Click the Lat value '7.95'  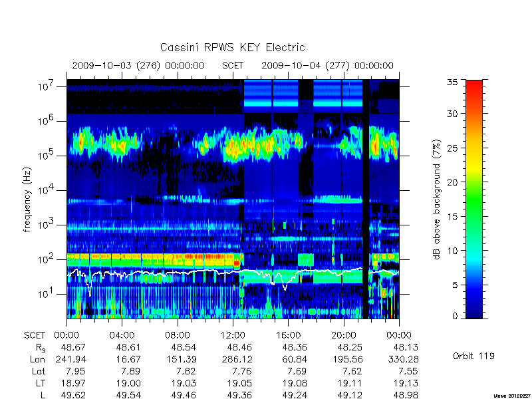point(76,371)
